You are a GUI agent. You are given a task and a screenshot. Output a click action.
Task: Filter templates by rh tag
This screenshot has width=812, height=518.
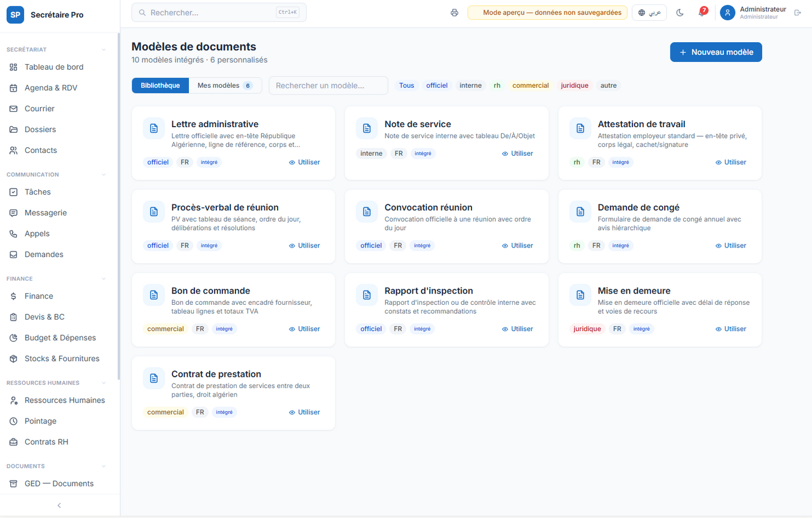click(x=497, y=85)
